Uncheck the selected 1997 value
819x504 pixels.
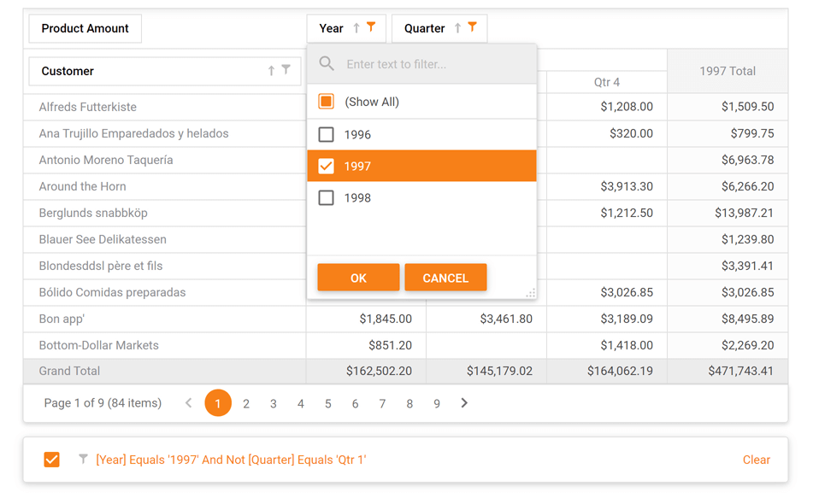pos(326,166)
